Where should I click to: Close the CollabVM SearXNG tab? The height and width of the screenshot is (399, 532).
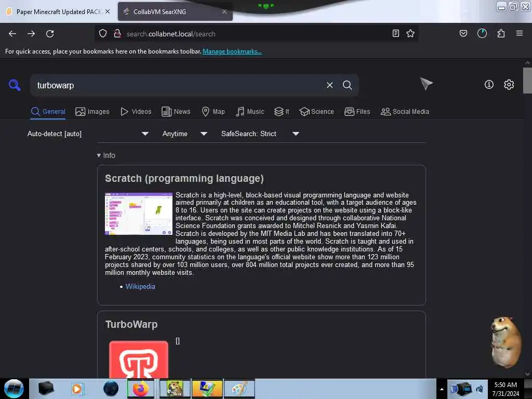[224, 11]
